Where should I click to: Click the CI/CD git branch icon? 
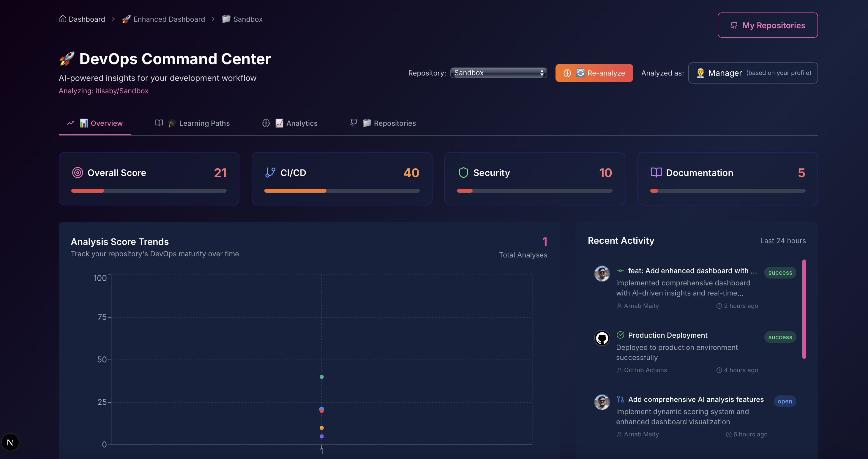(270, 173)
